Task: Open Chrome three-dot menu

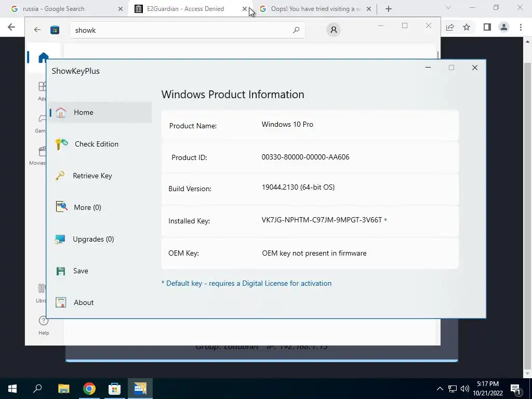Action: [521, 27]
